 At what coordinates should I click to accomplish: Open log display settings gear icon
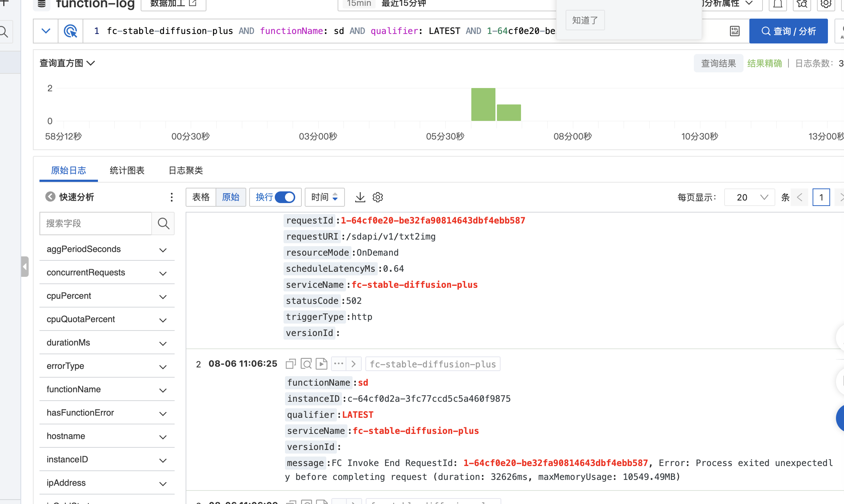[x=378, y=197]
